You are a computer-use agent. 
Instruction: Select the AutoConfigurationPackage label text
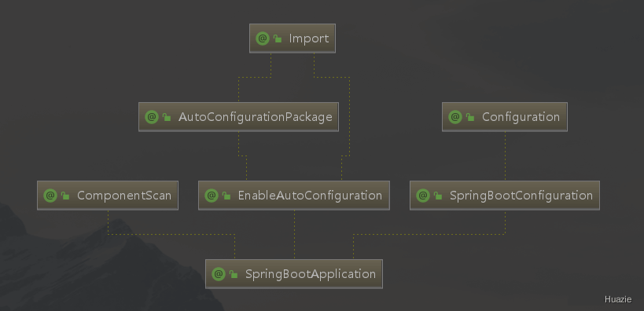pos(255,117)
